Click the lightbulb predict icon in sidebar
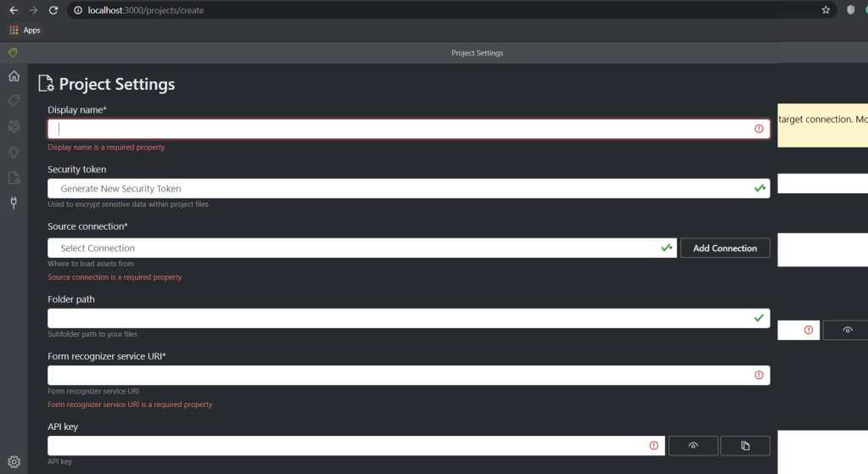 14,152
